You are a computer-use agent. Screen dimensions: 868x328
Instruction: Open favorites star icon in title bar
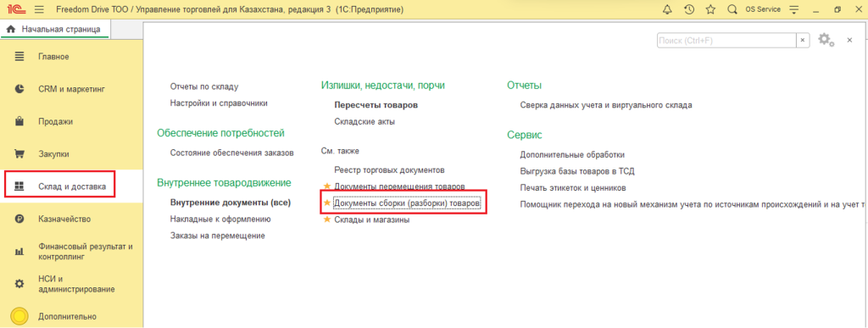coord(711,9)
